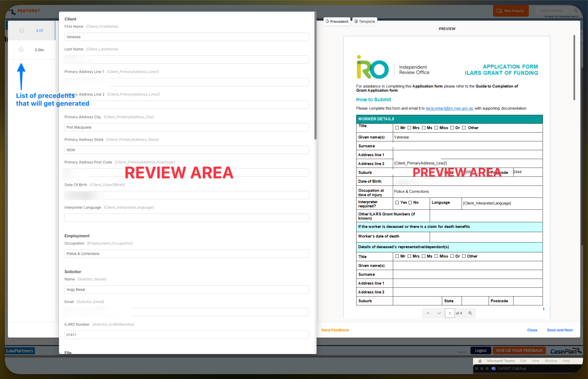Click the Apple menu icon
The height and width of the screenshot is (379, 588).
coord(480,361)
